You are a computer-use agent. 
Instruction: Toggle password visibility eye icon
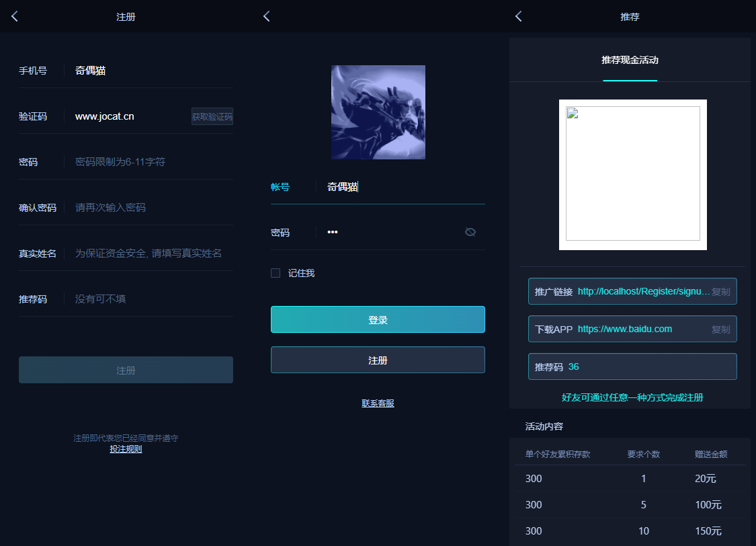pos(470,233)
